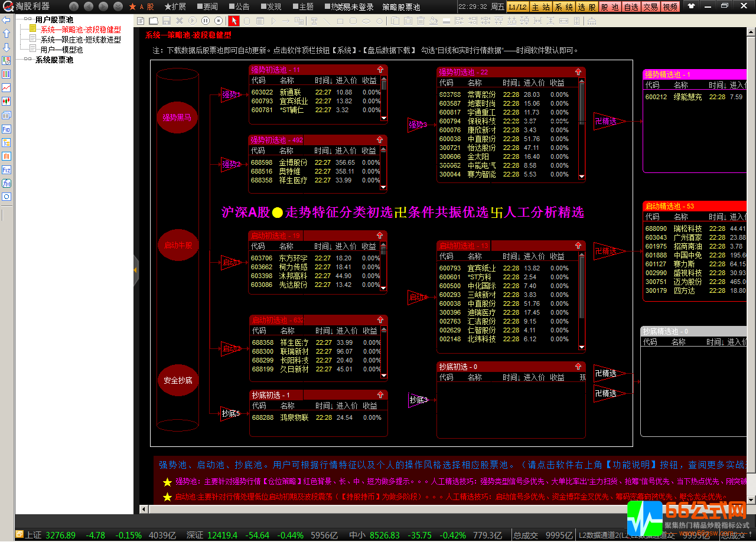Expand the 系统股票池 tree node
Image resolution: width=756 pixels, height=542 pixels.
[27, 60]
